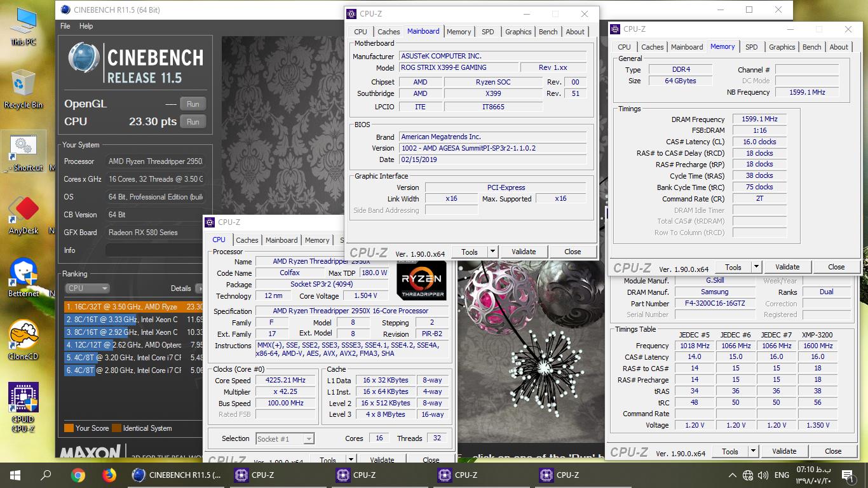Select the settings Shortcut desktop icon
Screen dimensions: 868x488
click(24, 152)
